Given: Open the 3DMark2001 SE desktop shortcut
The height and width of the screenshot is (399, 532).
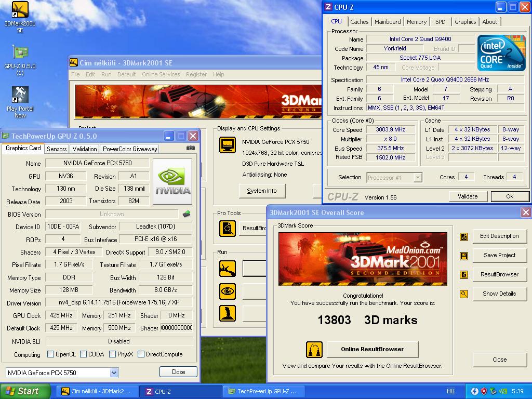Looking at the screenshot, I should [20, 17].
